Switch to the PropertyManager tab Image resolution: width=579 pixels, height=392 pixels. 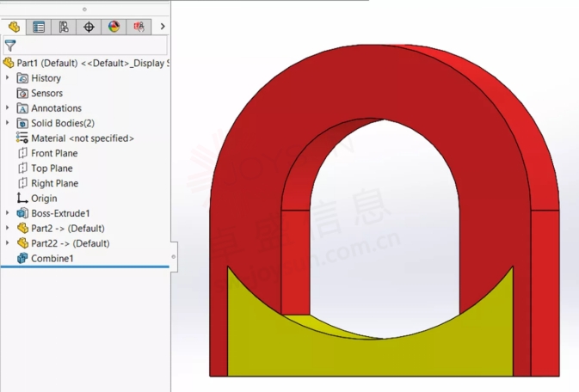click(x=39, y=27)
